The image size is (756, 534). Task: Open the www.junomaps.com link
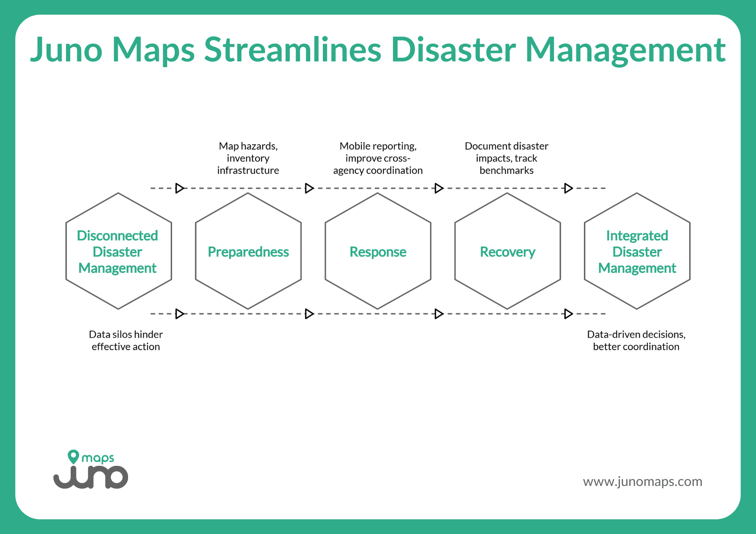click(642, 482)
